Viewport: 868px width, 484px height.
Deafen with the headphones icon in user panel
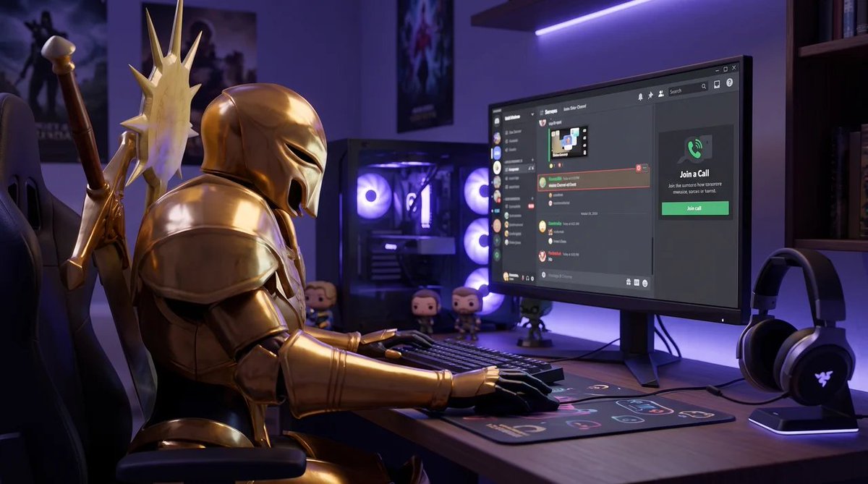click(527, 279)
